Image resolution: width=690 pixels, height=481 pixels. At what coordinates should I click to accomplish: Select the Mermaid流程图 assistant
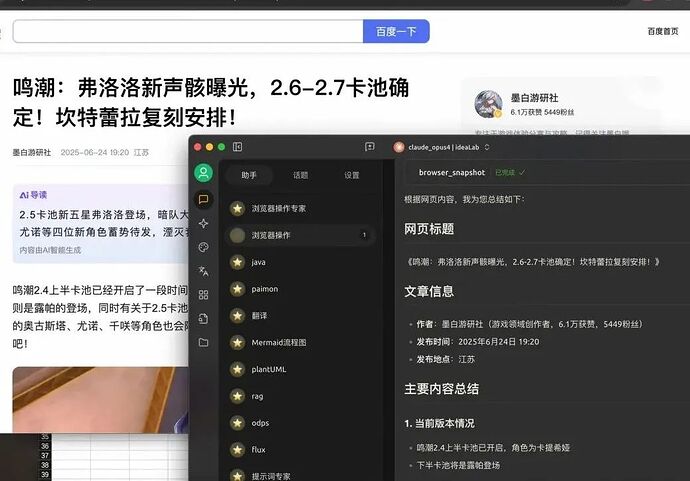[x=279, y=342]
